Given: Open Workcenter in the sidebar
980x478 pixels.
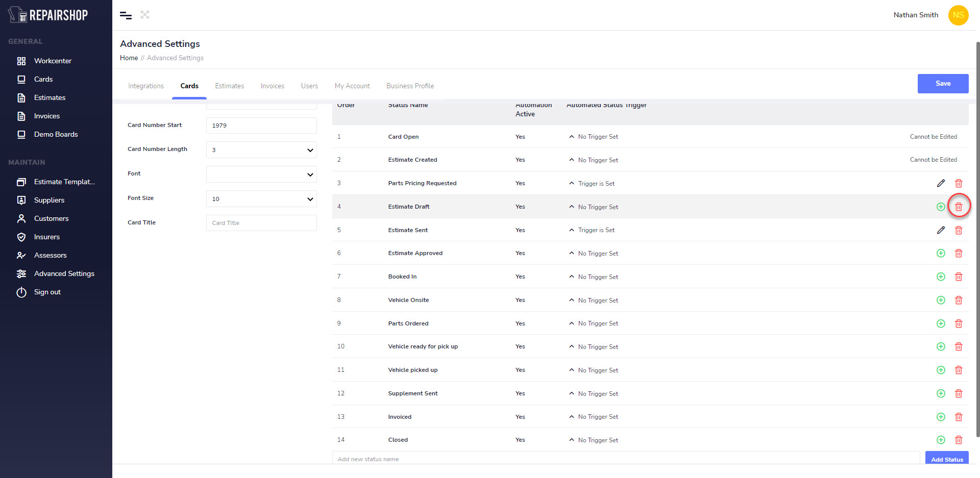Looking at the screenshot, I should point(53,61).
